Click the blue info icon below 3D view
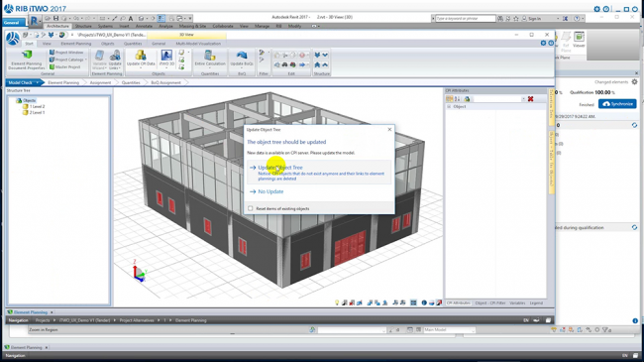The height and width of the screenshot is (362, 644). tap(424, 302)
